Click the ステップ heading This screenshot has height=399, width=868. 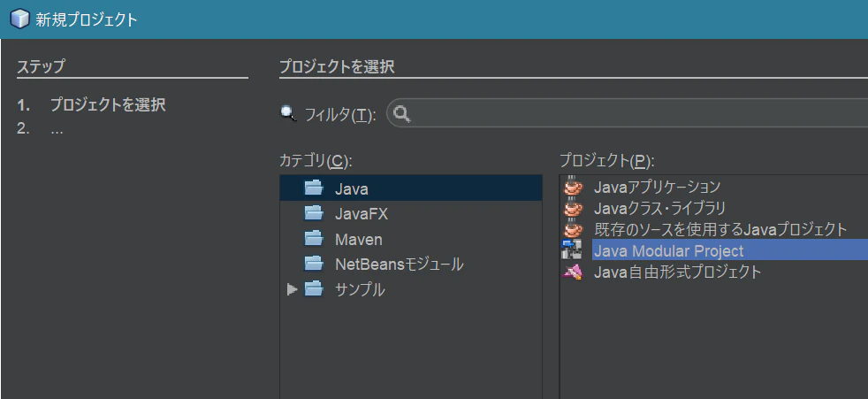point(41,66)
